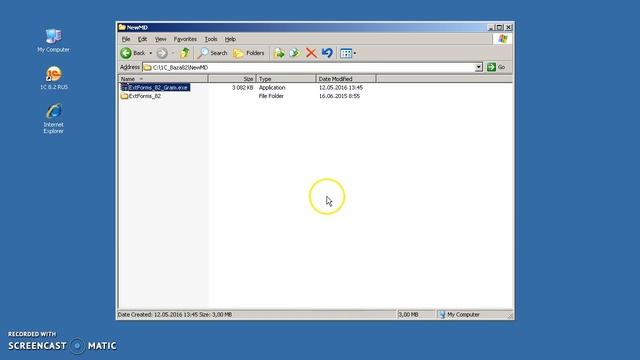Maximize the NewMD window
The width and height of the screenshot is (640, 360).
(x=500, y=27)
